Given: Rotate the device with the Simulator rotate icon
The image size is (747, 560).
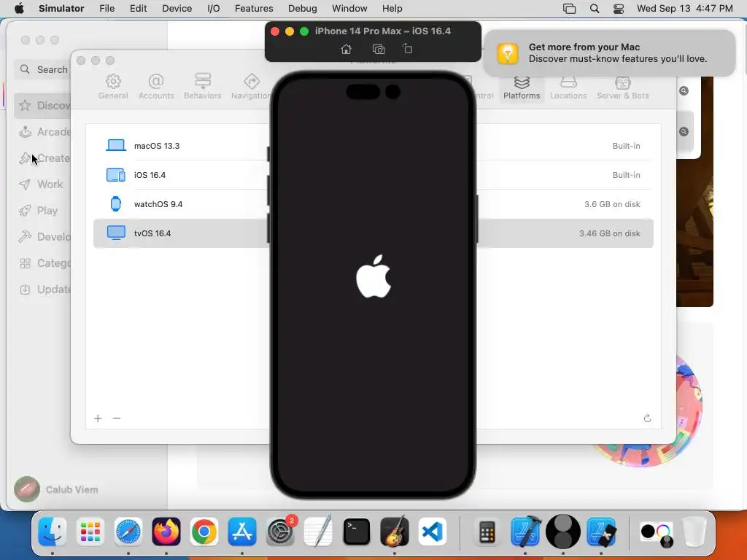Looking at the screenshot, I should [408, 49].
